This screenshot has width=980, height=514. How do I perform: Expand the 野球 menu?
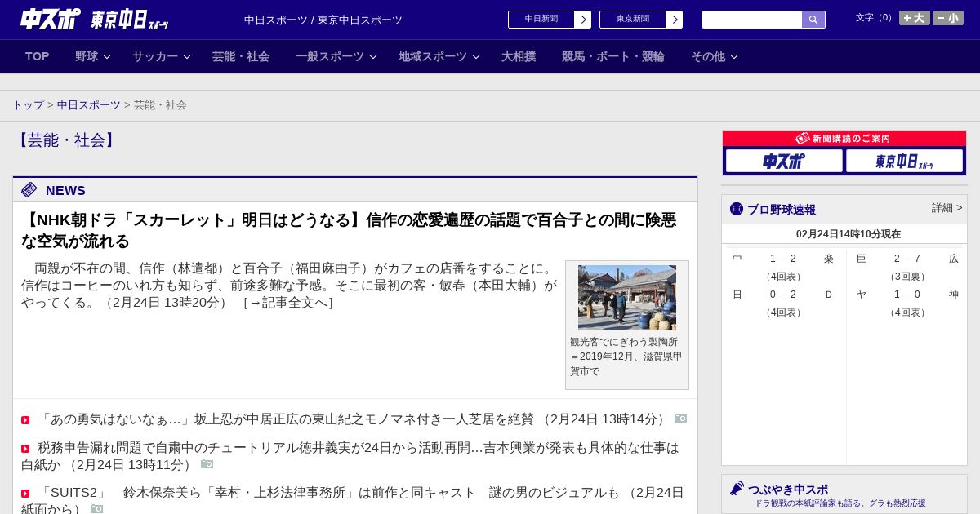click(92, 56)
